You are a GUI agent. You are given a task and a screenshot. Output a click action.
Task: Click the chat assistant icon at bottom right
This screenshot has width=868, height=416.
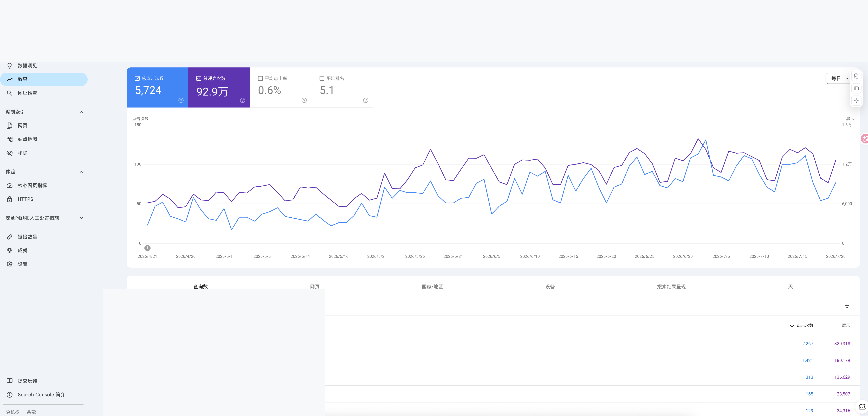862,407
